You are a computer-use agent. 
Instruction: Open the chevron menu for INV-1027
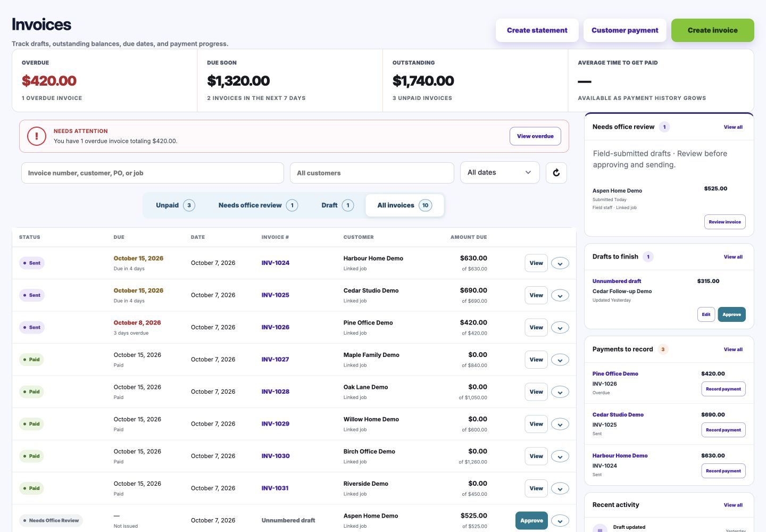click(x=560, y=360)
